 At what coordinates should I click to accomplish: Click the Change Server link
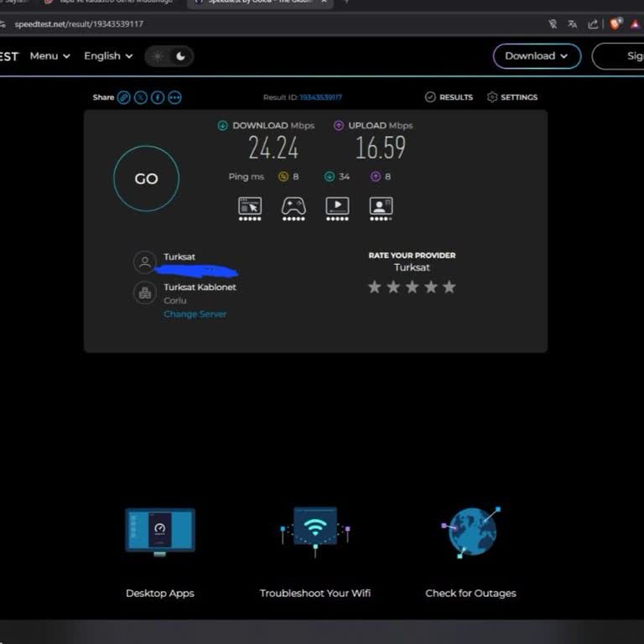pyautogui.click(x=195, y=314)
